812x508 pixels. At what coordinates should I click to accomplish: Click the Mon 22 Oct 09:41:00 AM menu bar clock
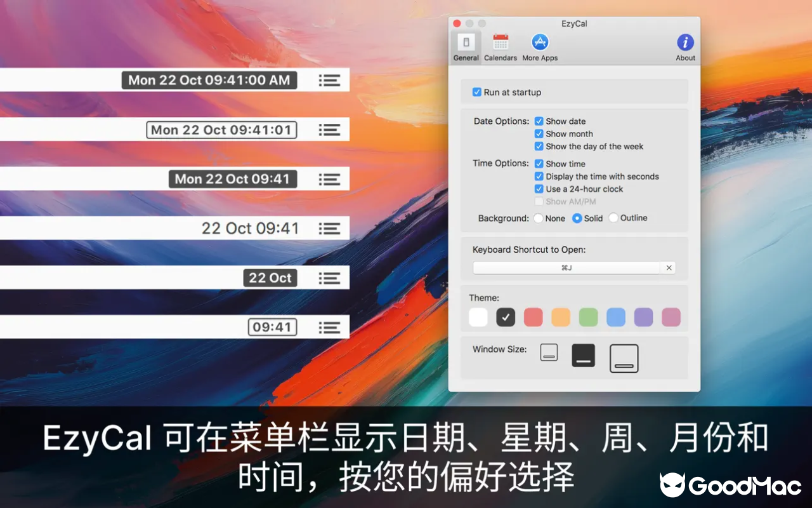209,80
